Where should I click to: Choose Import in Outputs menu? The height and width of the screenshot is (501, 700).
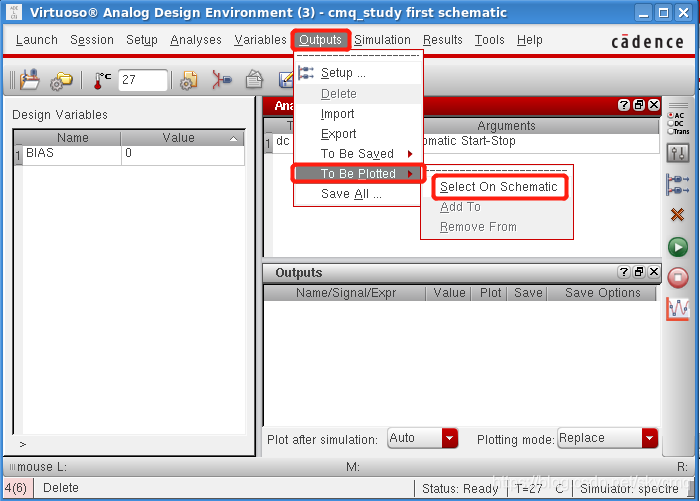click(358, 114)
